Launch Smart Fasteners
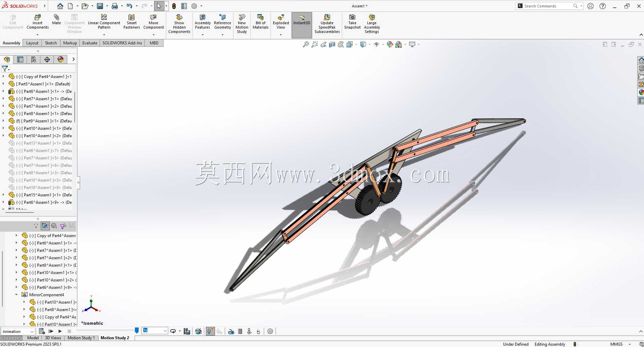 point(132,22)
